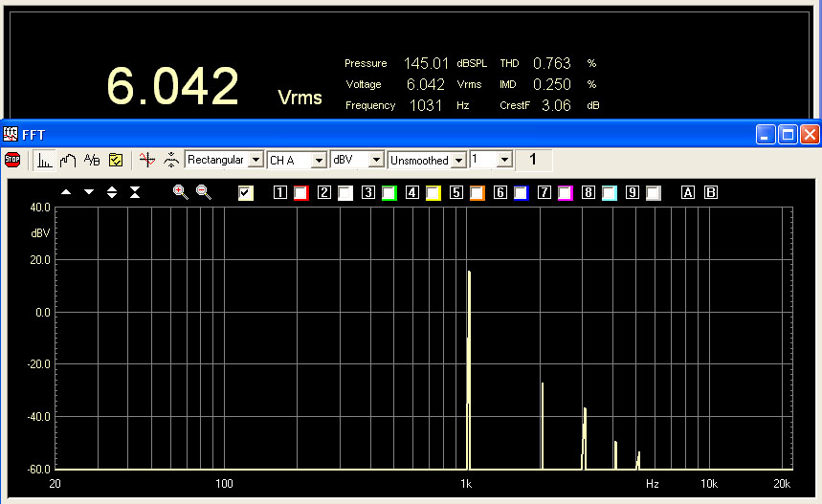Click the yellow overlay 4 color box
Image resolution: width=822 pixels, height=504 pixels.
tap(433, 193)
